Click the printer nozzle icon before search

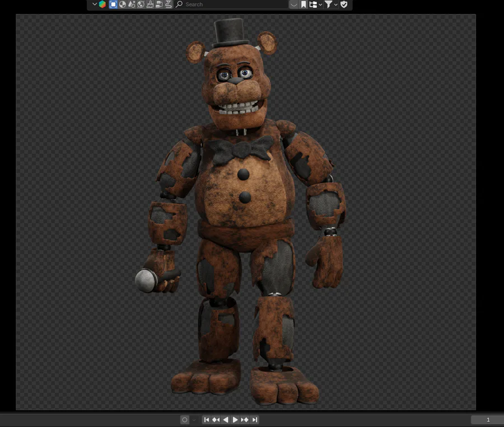[x=168, y=4]
